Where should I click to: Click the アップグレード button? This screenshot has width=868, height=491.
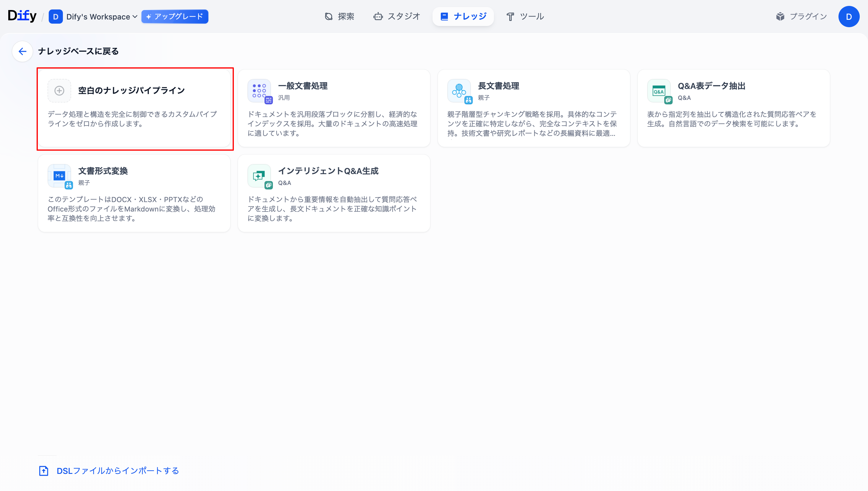click(x=174, y=16)
